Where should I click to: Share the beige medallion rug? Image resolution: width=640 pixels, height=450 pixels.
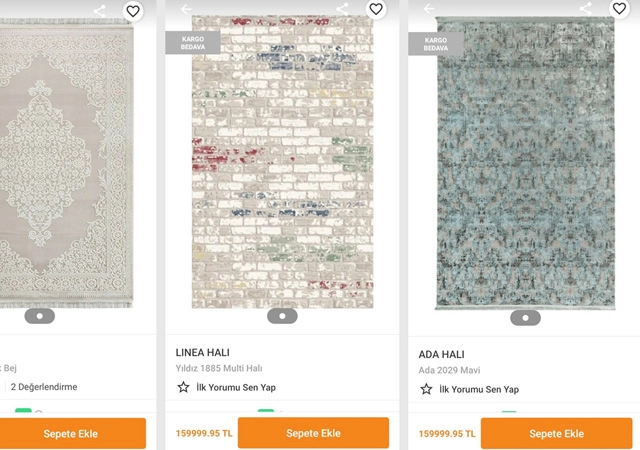click(100, 11)
